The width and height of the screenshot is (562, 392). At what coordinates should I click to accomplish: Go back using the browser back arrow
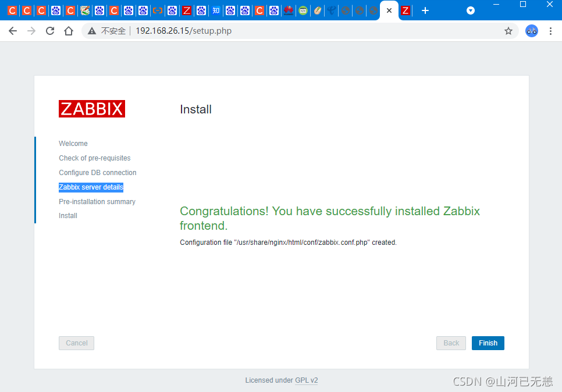point(13,31)
